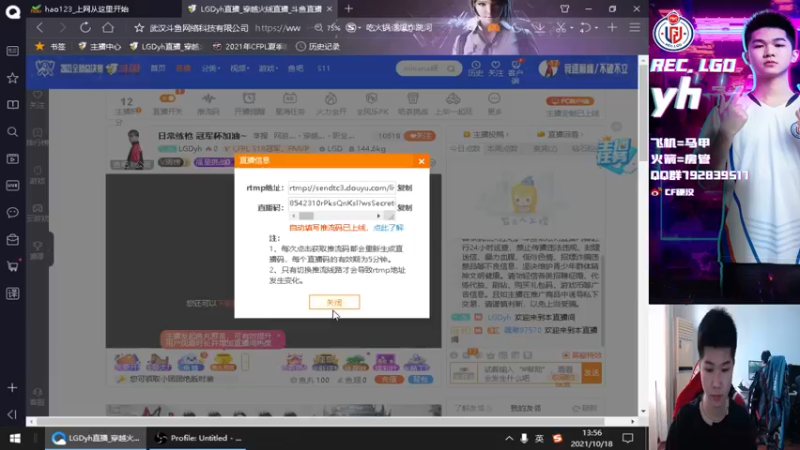
Task: Reload the page with refresh icon
Action: coord(85,28)
